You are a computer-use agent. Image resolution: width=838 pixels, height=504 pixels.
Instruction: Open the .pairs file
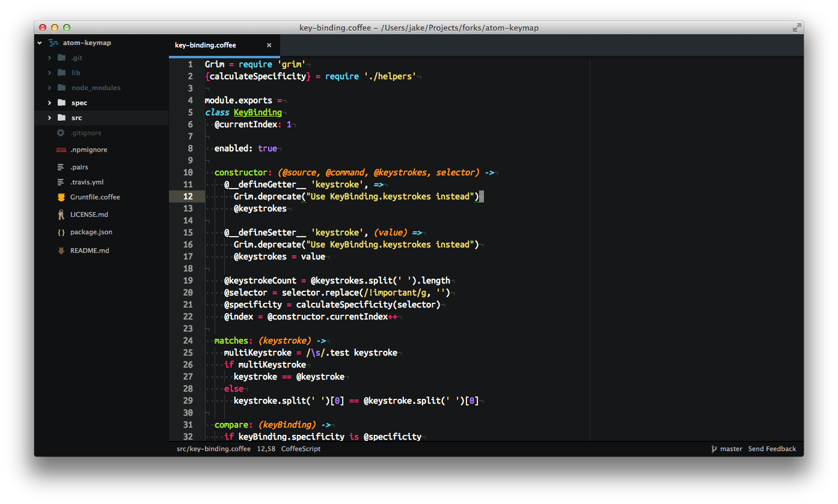click(79, 167)
